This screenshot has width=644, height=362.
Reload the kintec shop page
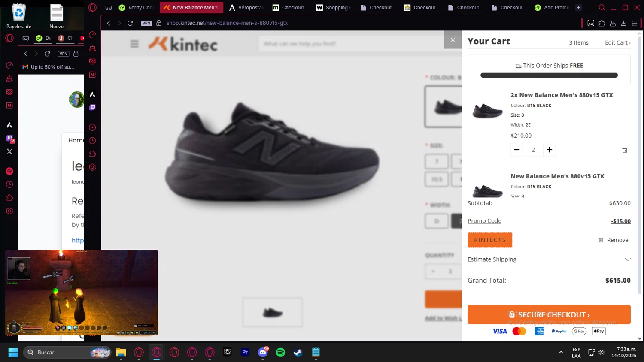pos(130,23)
